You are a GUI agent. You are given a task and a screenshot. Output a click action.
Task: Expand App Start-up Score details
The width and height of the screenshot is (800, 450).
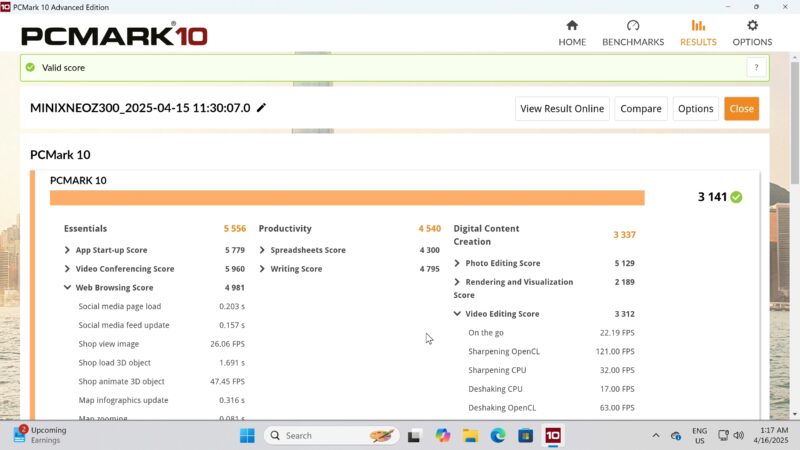click(x=67, y=250)
